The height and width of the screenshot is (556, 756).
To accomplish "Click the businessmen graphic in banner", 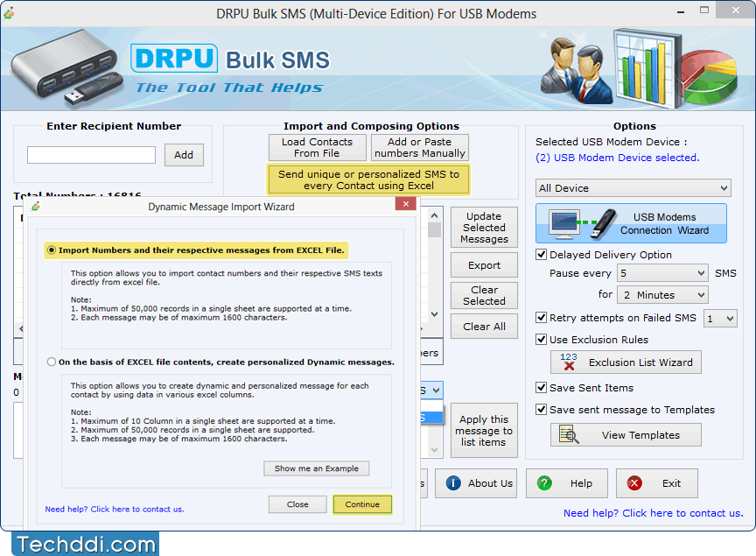I will pyautogui.click(x=576, y=71).
